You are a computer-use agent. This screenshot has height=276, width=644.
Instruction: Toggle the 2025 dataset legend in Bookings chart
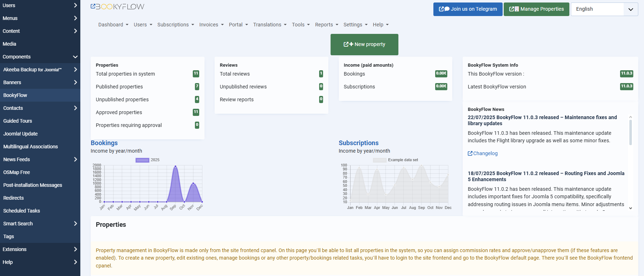[142, 160]
